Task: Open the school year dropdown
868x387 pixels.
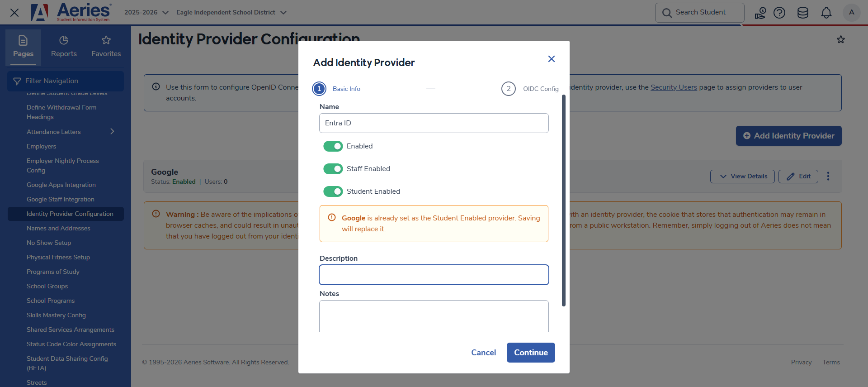Action: point(146,13)
